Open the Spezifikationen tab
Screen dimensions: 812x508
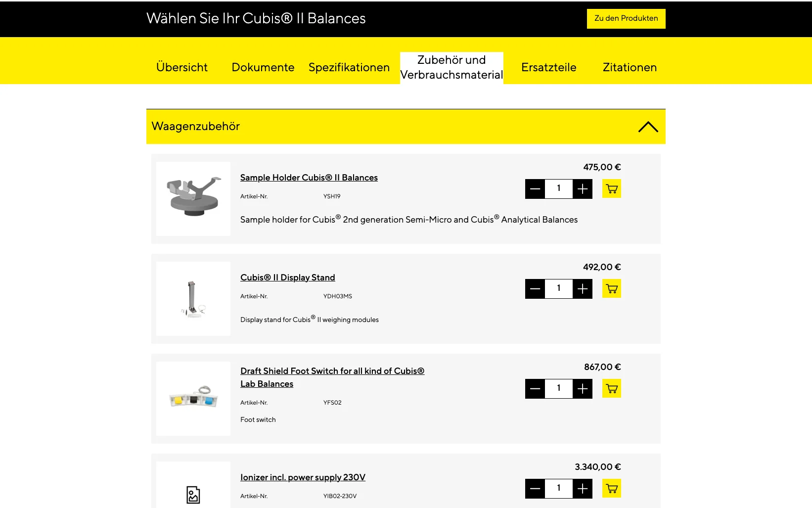pos(349,67)
